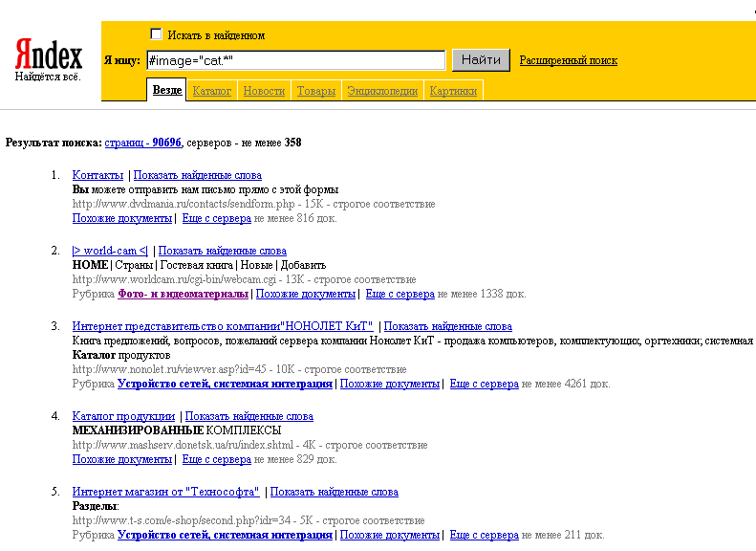
Task: Open the НОНОЛЕТ КиТ company result link
Action: click(223, 326)
